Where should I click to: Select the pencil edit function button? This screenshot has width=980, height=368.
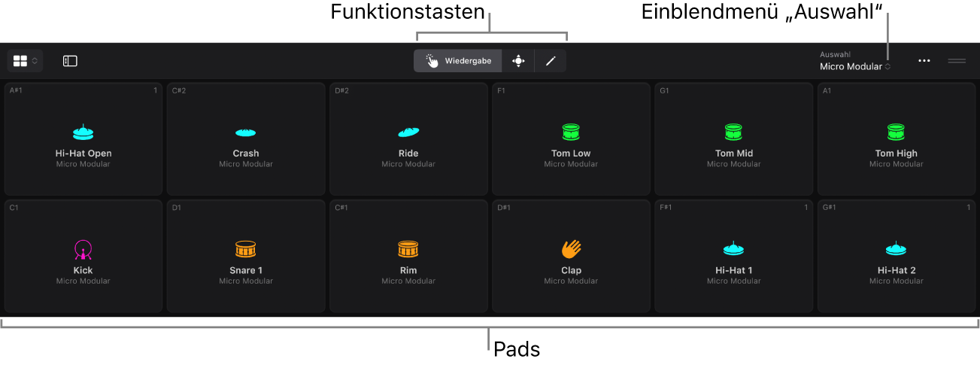(x=551, y=61)
